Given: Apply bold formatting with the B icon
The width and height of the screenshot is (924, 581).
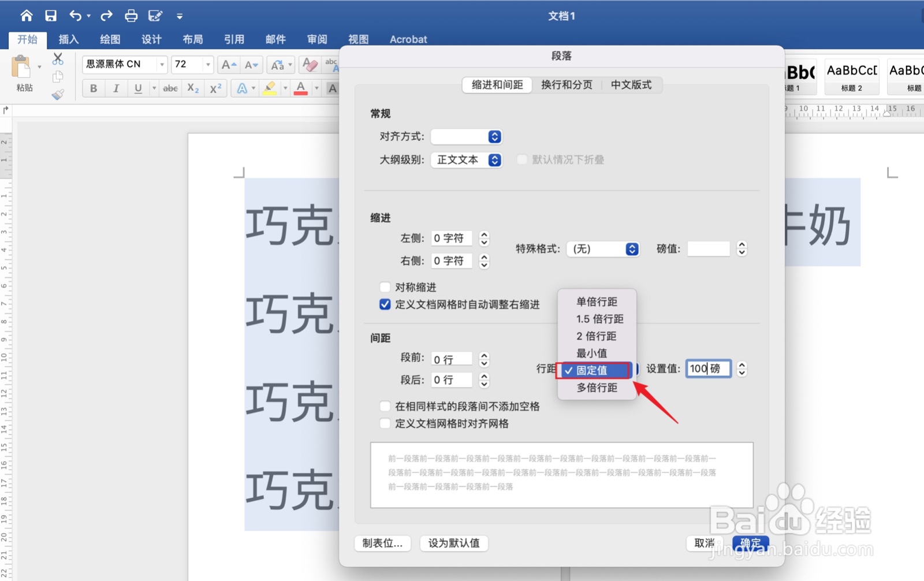Looking at the screenshot, I should (93, 88).
